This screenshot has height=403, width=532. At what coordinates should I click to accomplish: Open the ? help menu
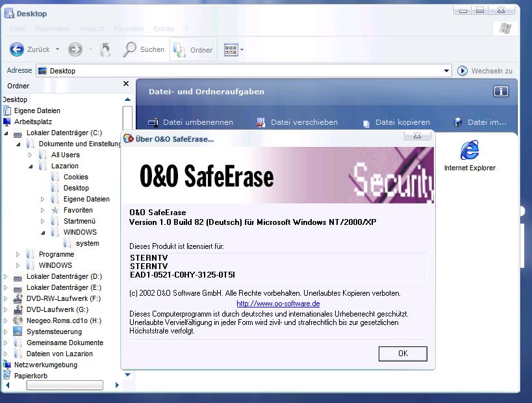pyautogui.click(x=186, y=29)
